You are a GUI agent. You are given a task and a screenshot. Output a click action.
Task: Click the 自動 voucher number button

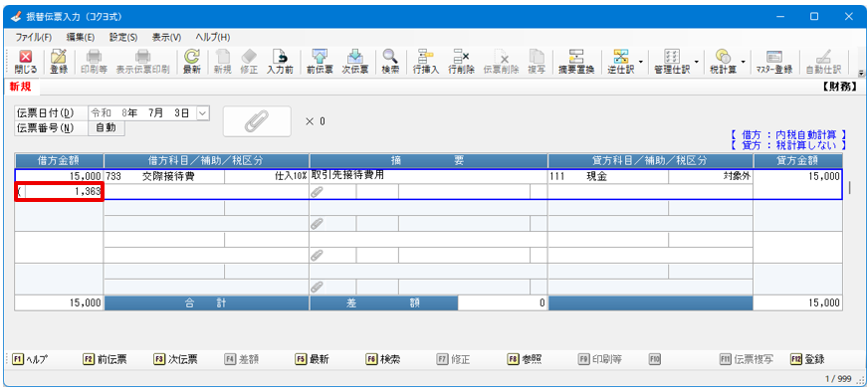click(x=107, y=128)
